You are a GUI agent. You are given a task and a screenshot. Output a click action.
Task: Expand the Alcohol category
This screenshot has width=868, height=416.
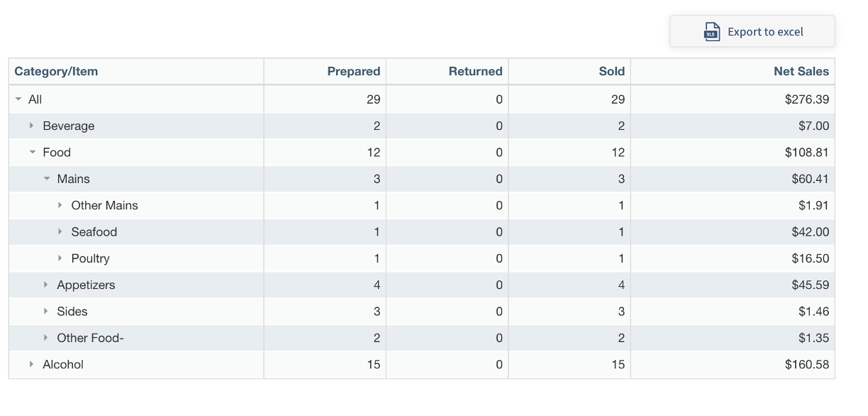(x=32, y=365)
